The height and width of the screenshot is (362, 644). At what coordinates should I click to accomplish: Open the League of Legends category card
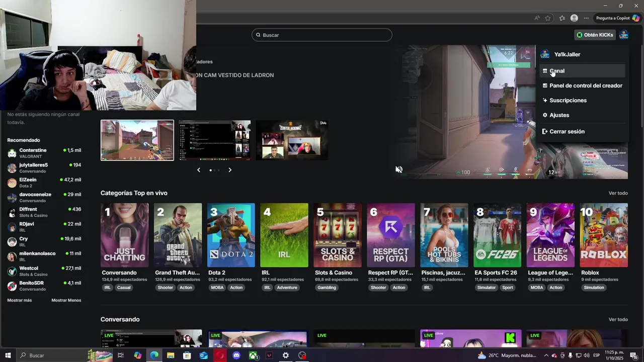[x=550, y=235]
